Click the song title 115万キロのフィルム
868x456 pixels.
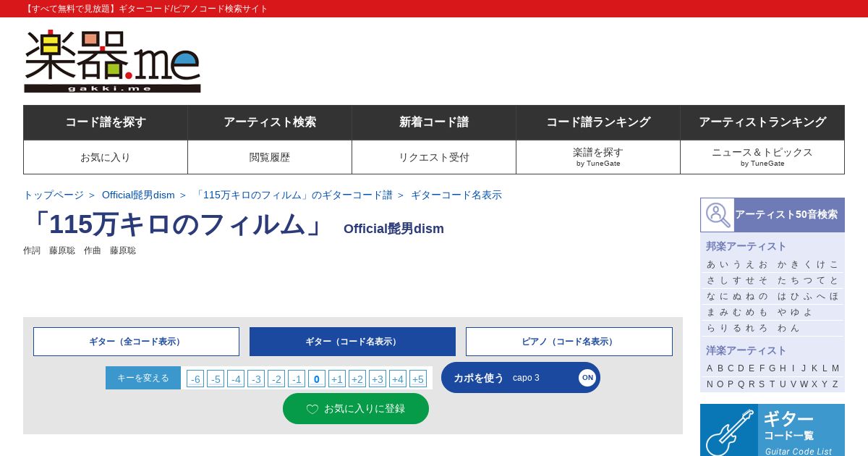tap(177, 224)
